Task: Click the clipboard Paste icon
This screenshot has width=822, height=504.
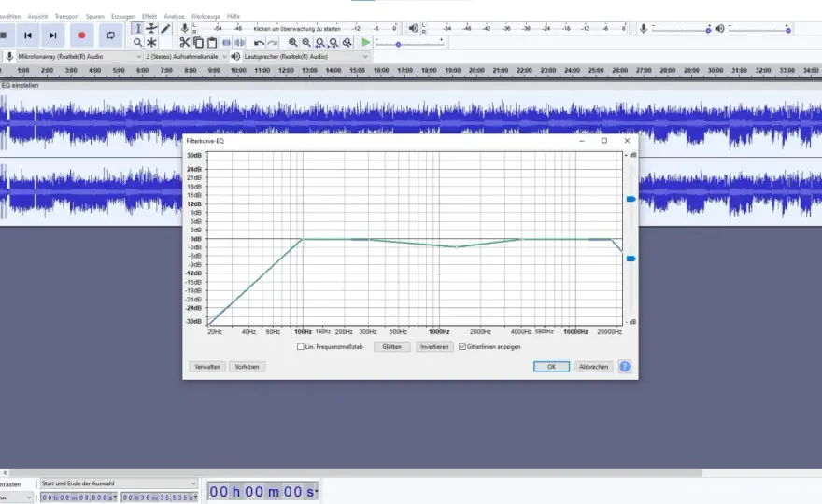Action: point(212,42)
